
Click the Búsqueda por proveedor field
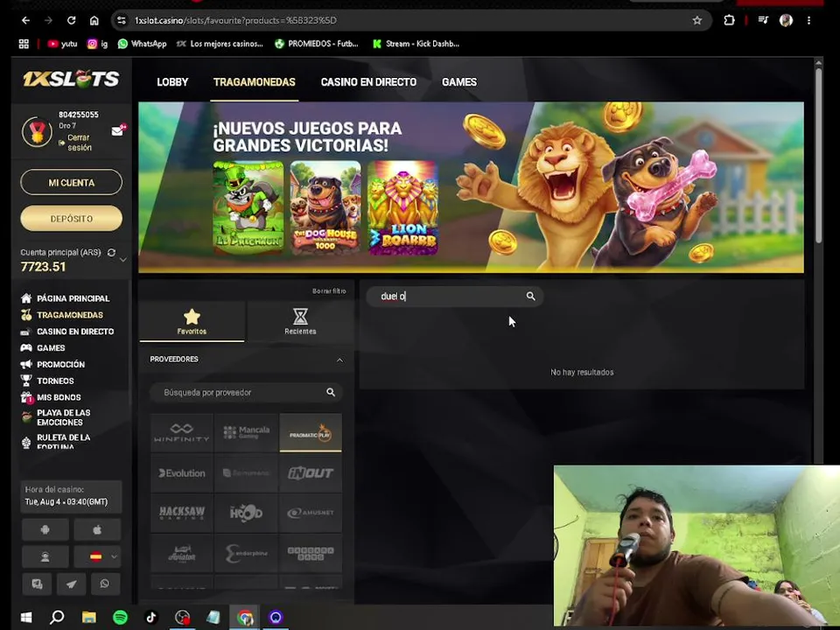(246, 393)
